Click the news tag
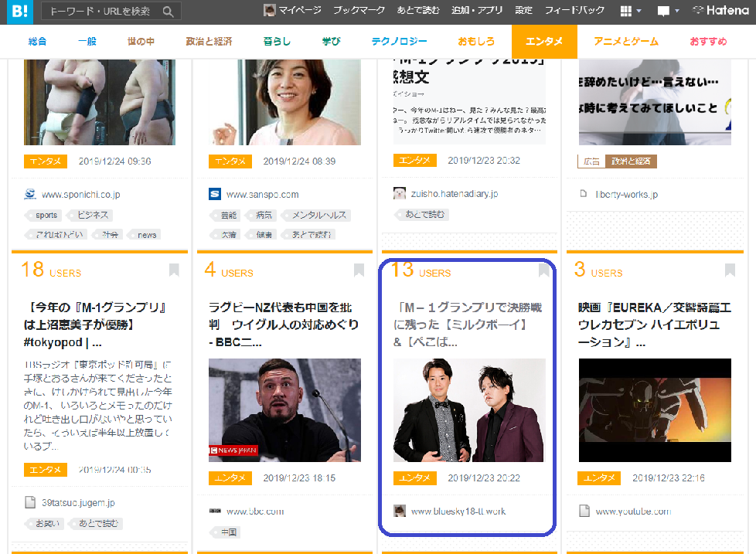Viewport: 756px width, 554px height. [x=145, y=235]
